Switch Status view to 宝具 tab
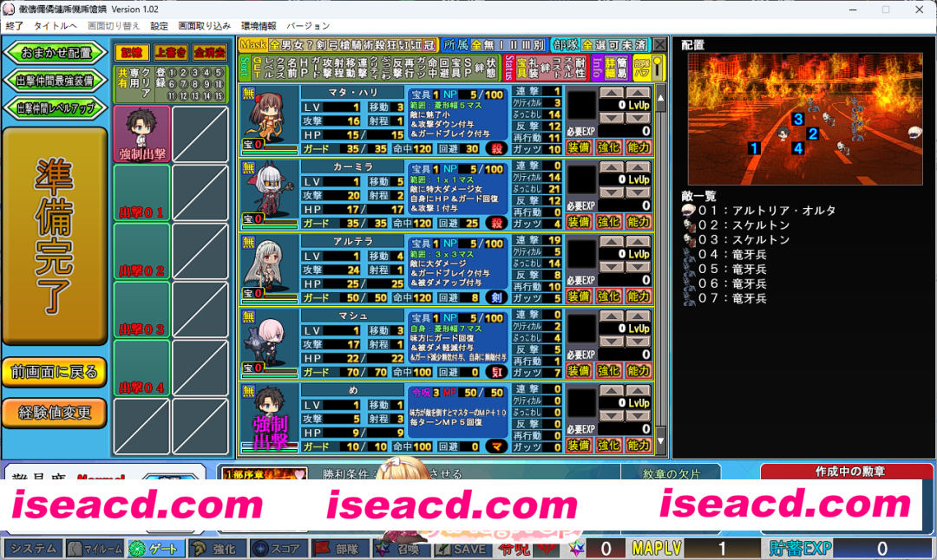Screen dimensions: 937x560 tap(521, 68)
